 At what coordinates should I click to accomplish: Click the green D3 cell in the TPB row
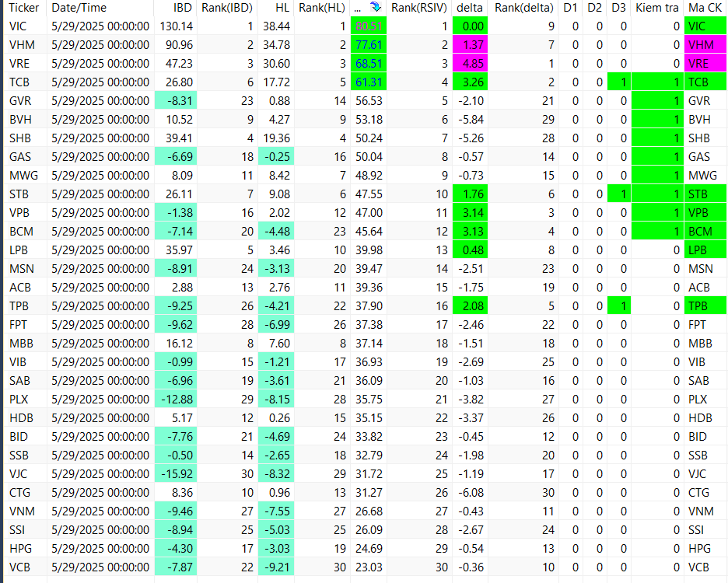pyautogui.click(x=619, y=306)
